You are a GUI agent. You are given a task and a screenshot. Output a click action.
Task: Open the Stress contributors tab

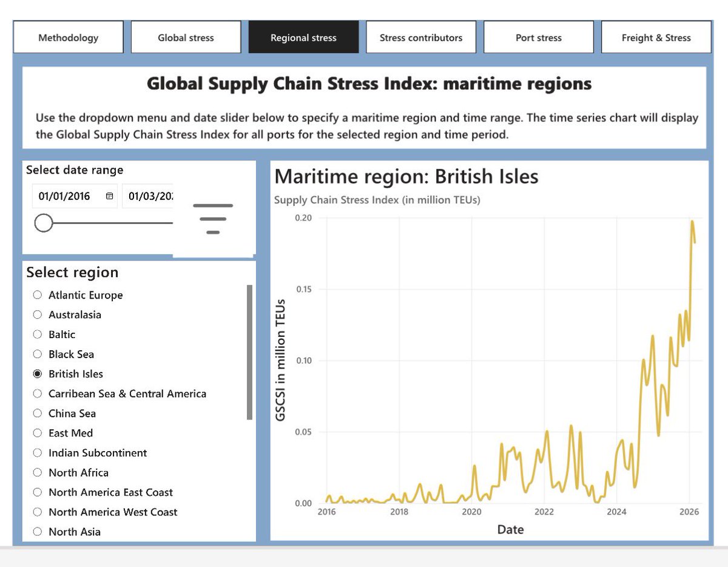(421, 38)
